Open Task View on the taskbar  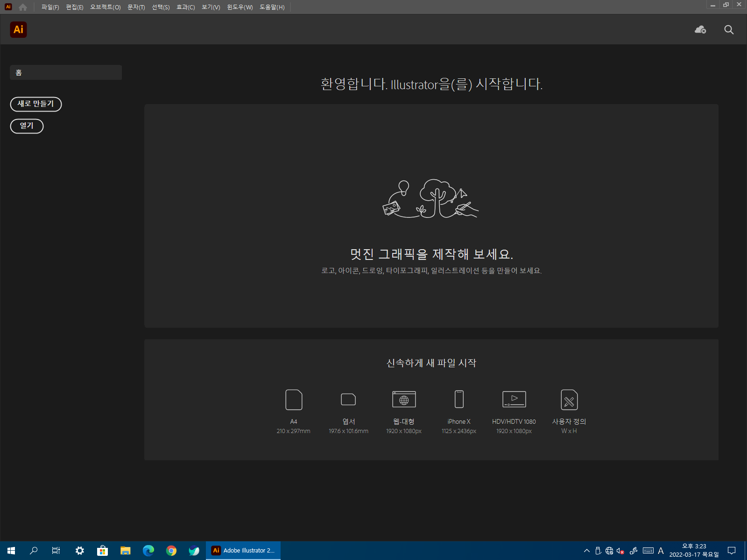click(x=56, y=551)
